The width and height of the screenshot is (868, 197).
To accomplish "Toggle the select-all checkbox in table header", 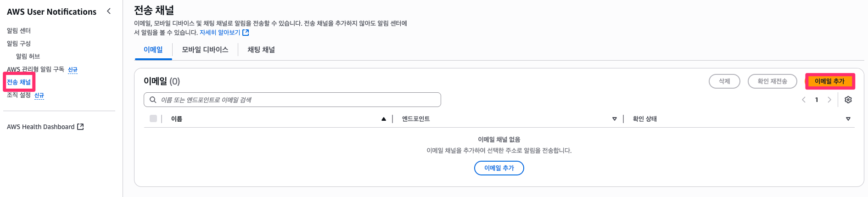I will [153, 118].
